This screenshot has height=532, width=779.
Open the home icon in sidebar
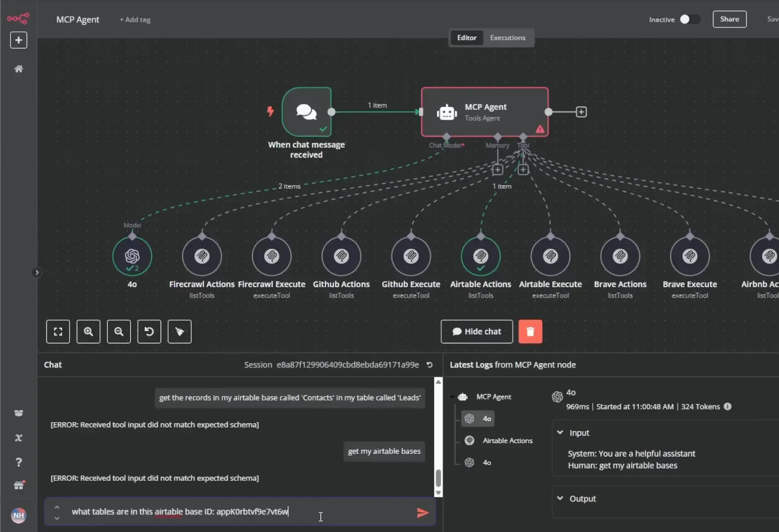[19, 69]
